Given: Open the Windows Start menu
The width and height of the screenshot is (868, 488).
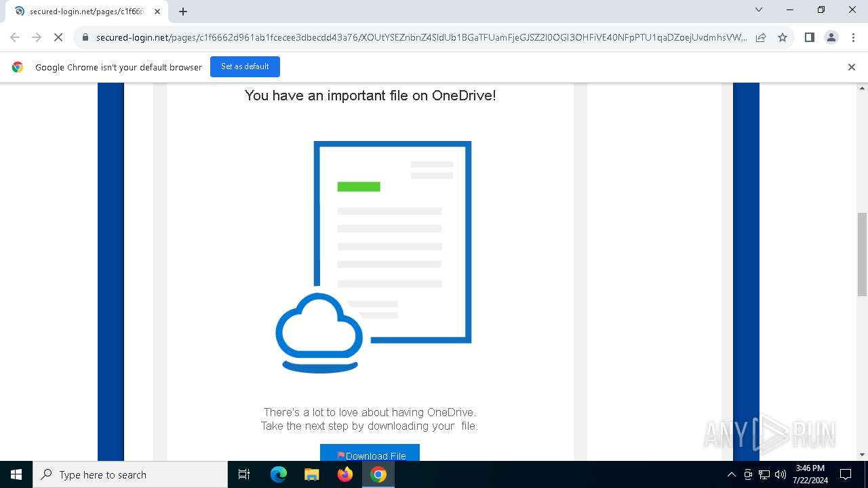Looking at the screenshot, I should point(16,474).
